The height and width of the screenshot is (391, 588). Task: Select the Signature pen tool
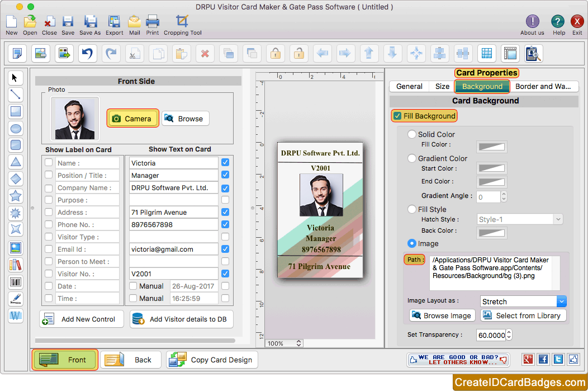[x=16, y=299]
